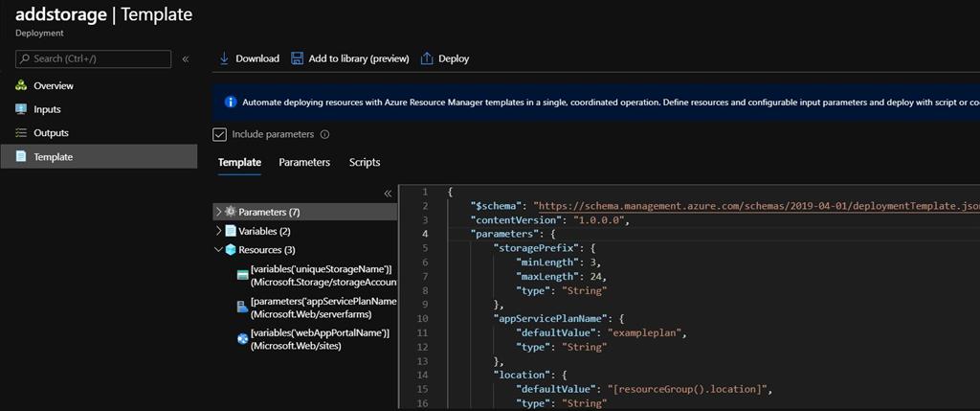Collapse the Resources (3) tree node

click(x=219, y=250)
